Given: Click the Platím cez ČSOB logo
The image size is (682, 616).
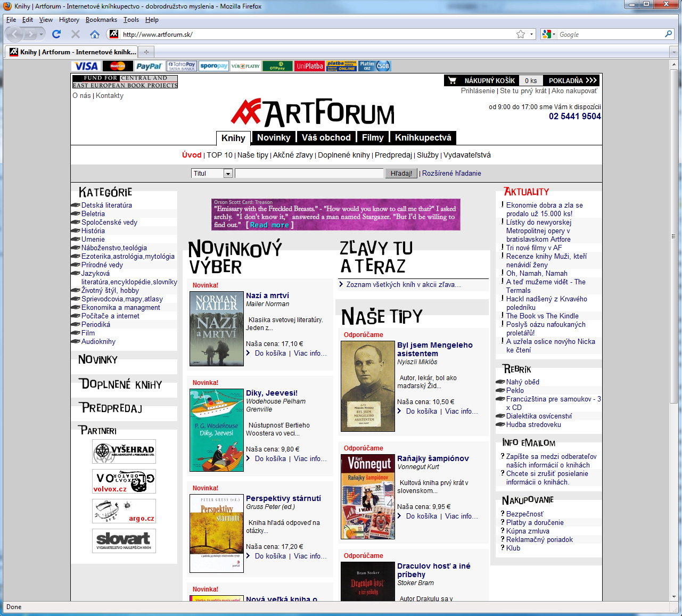Looking at the screenshot, I should point(374,66).
